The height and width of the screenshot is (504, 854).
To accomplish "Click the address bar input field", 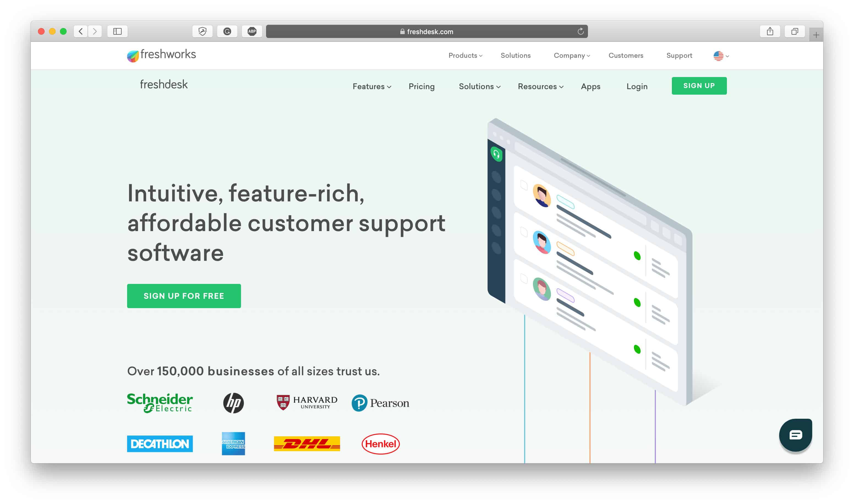I will click(x=427, y=31).
